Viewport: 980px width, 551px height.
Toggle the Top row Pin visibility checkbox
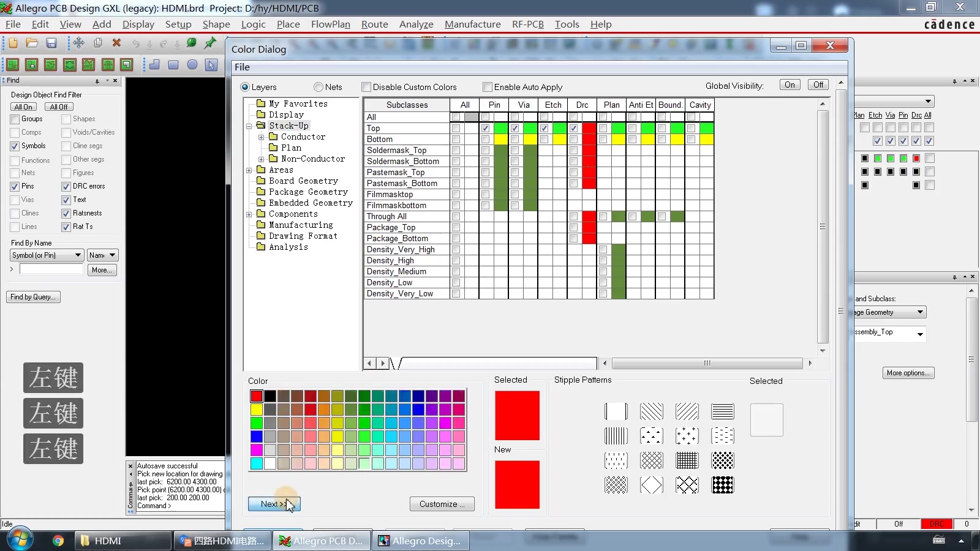485,128
